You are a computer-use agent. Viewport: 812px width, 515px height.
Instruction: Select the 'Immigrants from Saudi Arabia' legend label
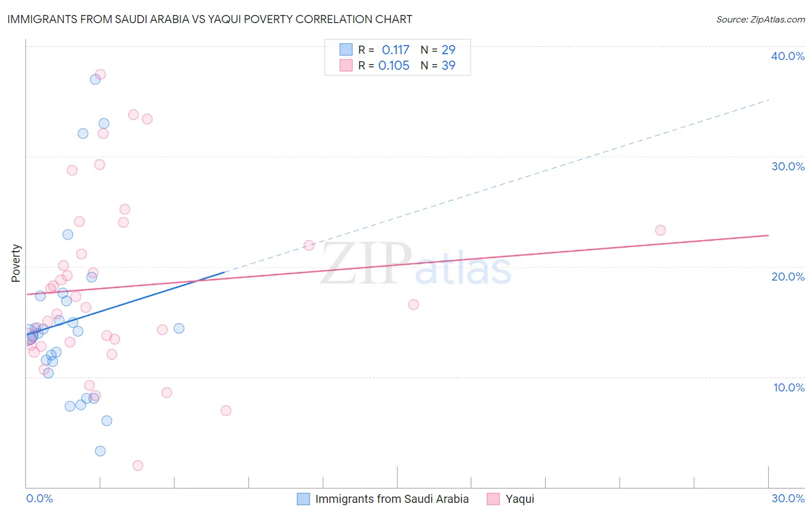click(x=392, y=499)
